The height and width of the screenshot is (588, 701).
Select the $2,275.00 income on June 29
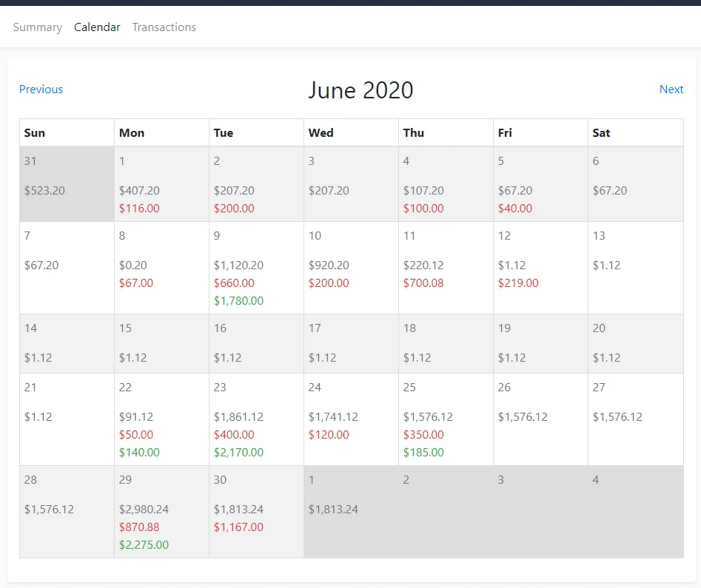(x=144, y=545)
